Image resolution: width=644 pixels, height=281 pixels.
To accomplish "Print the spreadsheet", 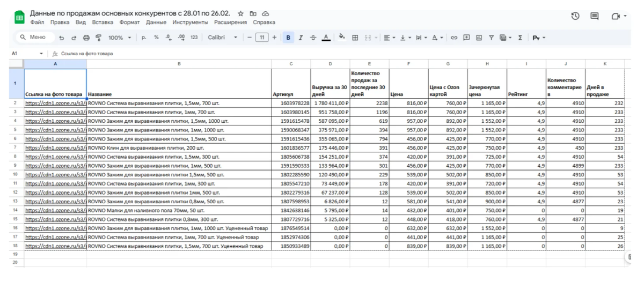I will coord(86,38).
